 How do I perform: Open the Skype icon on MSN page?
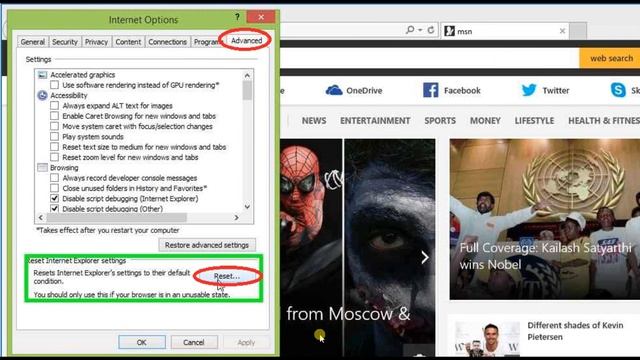tap(618, 90)
